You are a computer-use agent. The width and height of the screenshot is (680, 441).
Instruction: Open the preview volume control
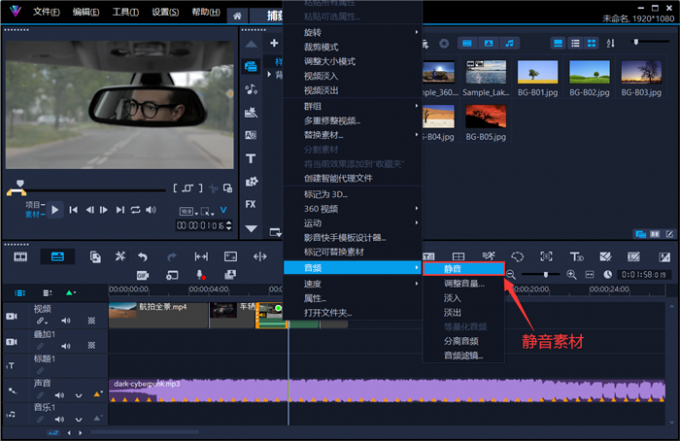[150, 210]
